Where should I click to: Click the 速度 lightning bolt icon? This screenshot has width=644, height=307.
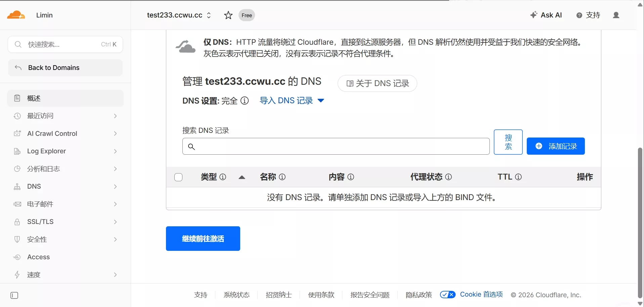click(17, 275)
